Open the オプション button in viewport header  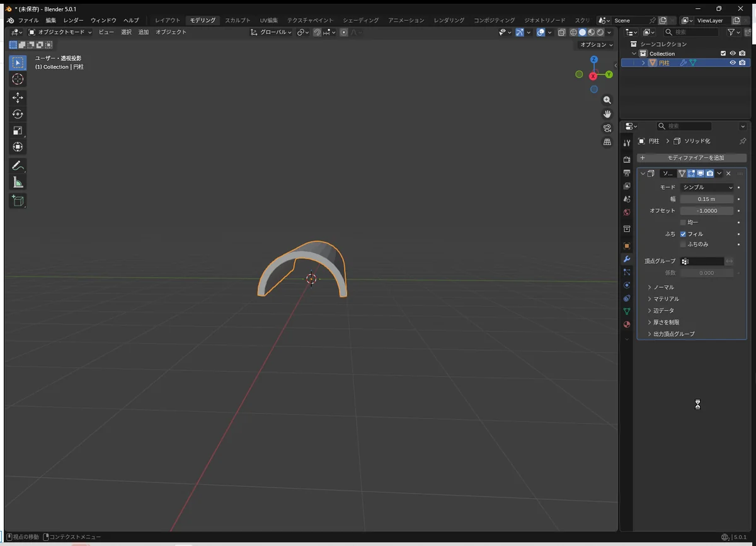tap(596, 45)
